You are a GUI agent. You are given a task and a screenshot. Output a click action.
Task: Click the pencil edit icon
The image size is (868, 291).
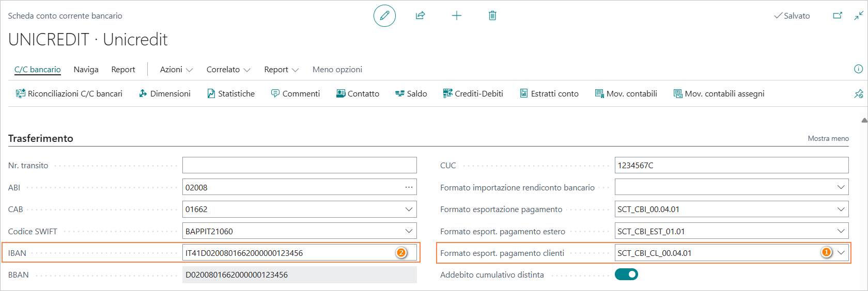[384, 16]
